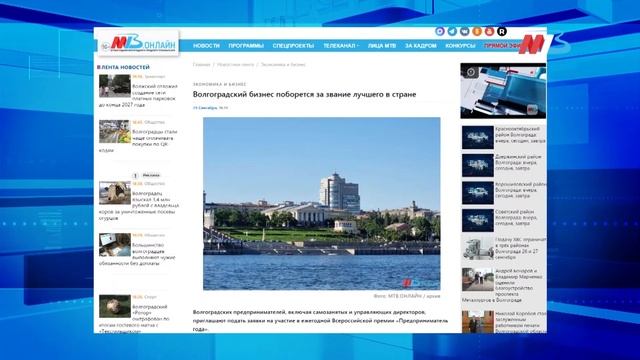Open the news about paying by QR codes

(x=138, y=141)
